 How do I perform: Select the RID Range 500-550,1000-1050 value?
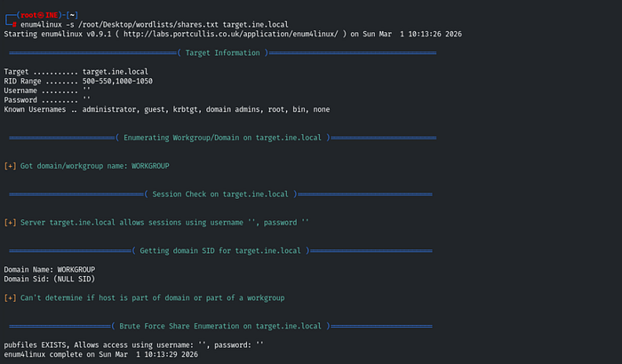pyautogui.click(x=117, y=82)
